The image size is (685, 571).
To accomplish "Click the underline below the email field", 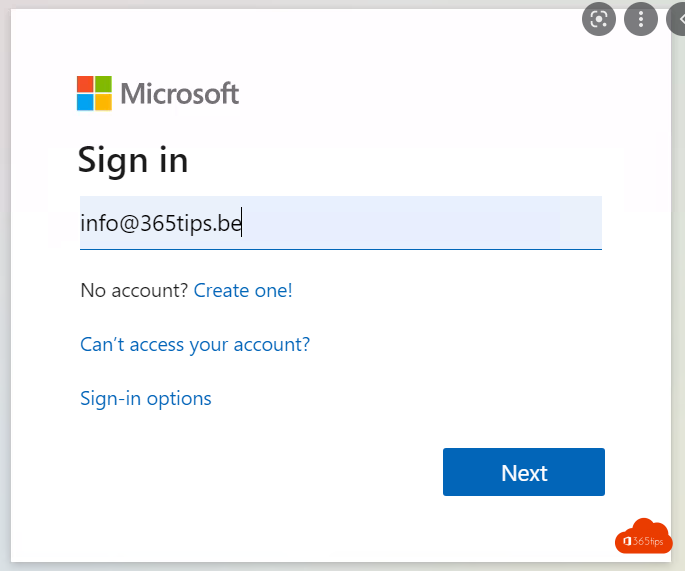I will [340, 249].
